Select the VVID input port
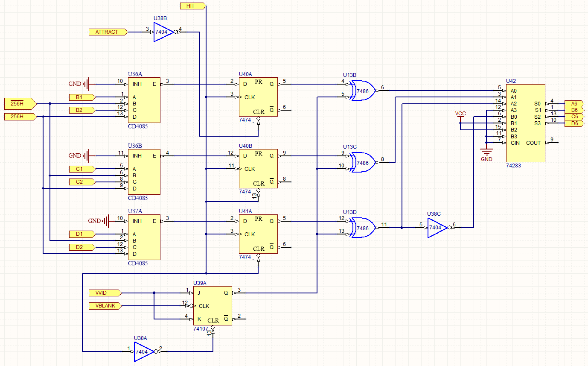This screenshot has height=366, width=588. [x=105, y=293]
